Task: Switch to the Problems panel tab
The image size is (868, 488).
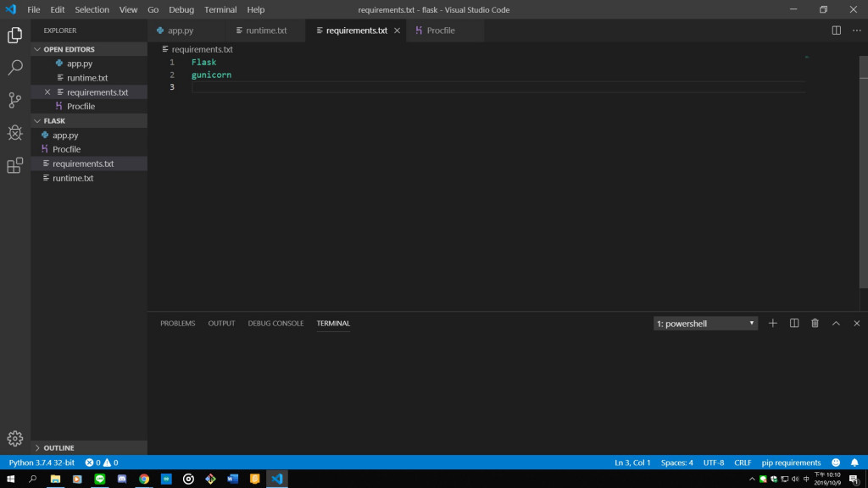Action: tap(178, 323)
